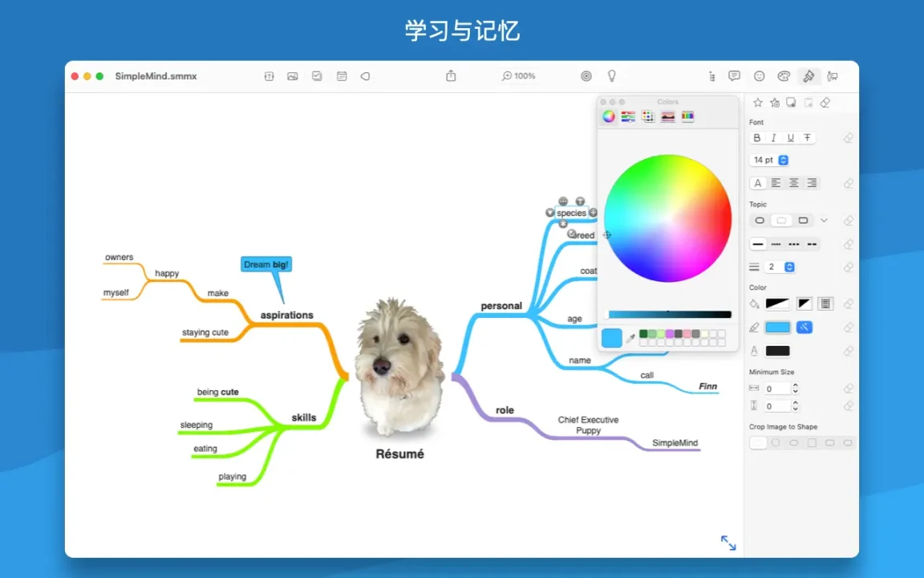Toggle italic font style
924x578 pixels.
click(774, 137)
